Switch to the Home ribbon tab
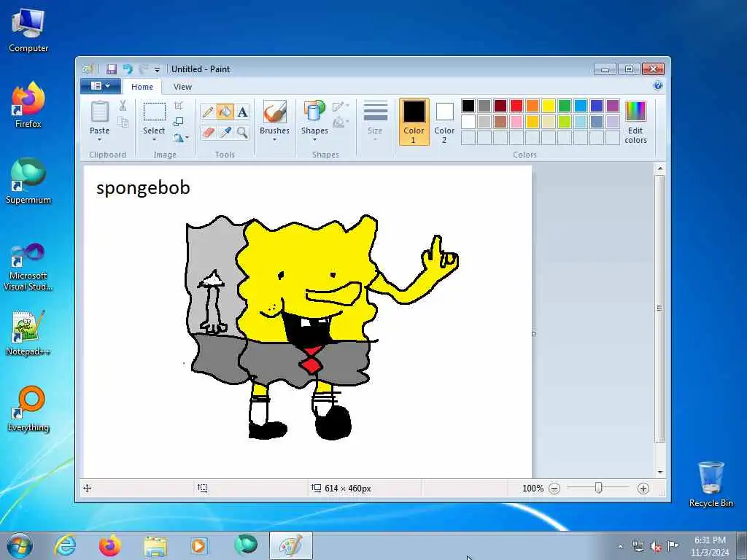 [x=142, y=87]
